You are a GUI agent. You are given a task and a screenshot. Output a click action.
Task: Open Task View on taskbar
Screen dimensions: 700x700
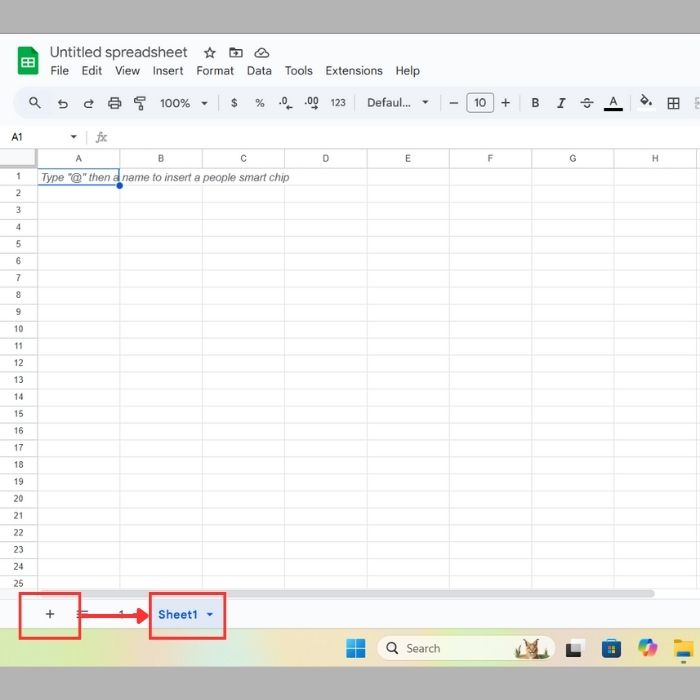(575, 648)
